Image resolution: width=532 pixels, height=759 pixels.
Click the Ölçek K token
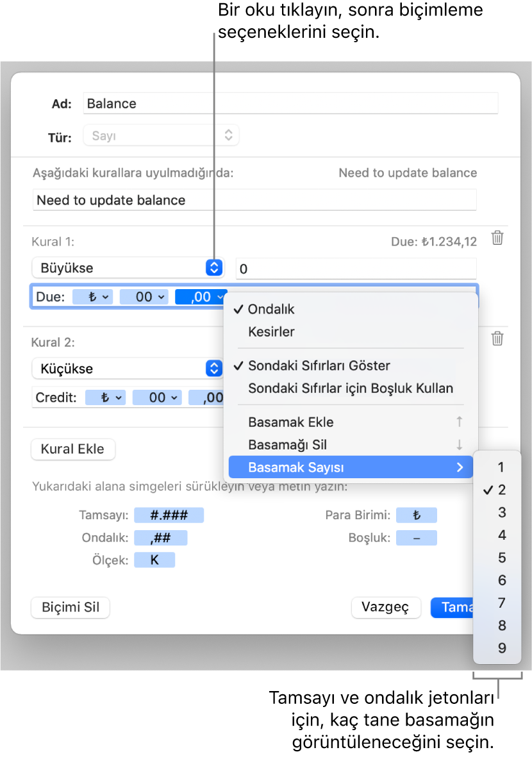[x=154, y=560]
